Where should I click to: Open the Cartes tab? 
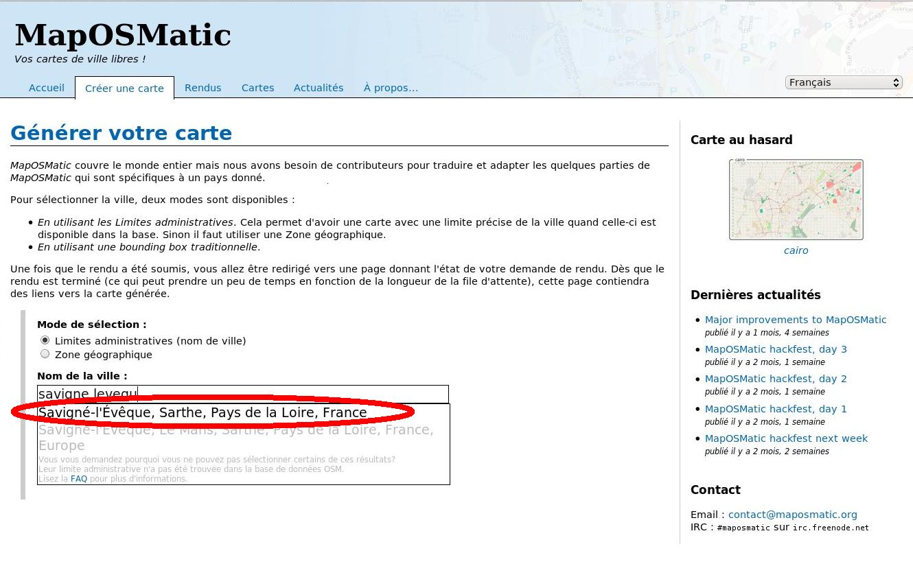coord(257,88)
